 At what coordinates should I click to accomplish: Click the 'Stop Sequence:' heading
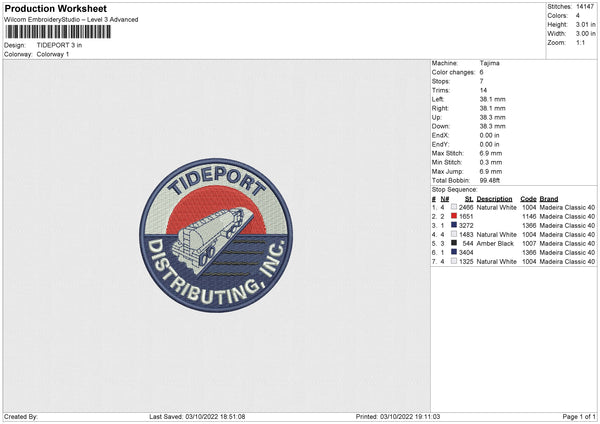455,190
